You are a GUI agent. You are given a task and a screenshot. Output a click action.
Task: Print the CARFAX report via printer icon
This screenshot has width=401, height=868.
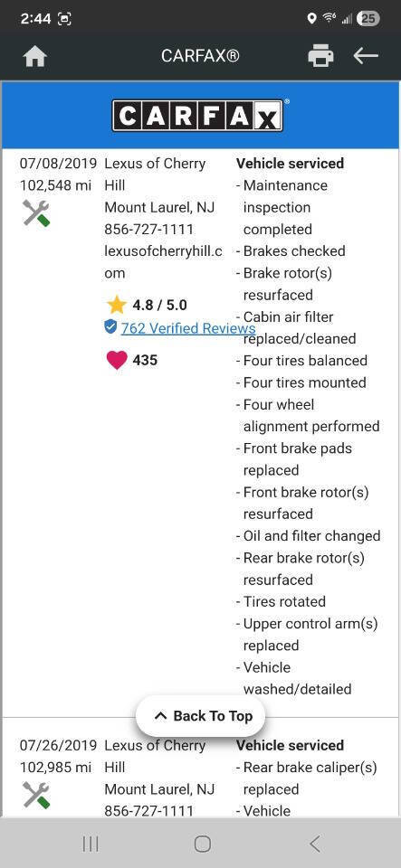(x=320, y=56)
